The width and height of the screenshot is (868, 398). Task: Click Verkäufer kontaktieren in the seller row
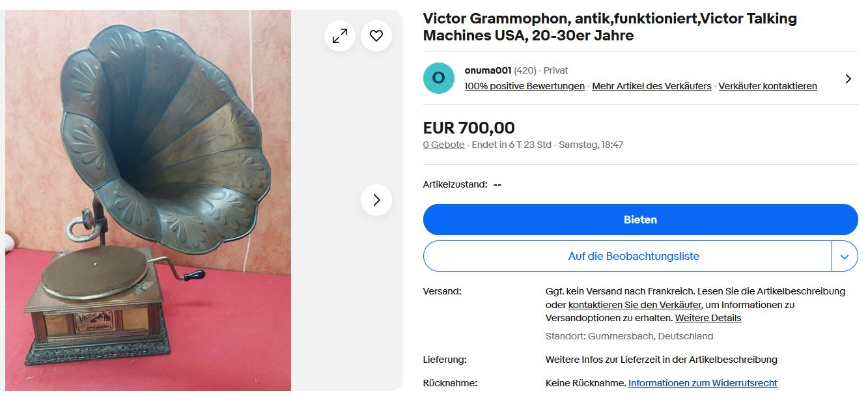click(x=767, y=86)
